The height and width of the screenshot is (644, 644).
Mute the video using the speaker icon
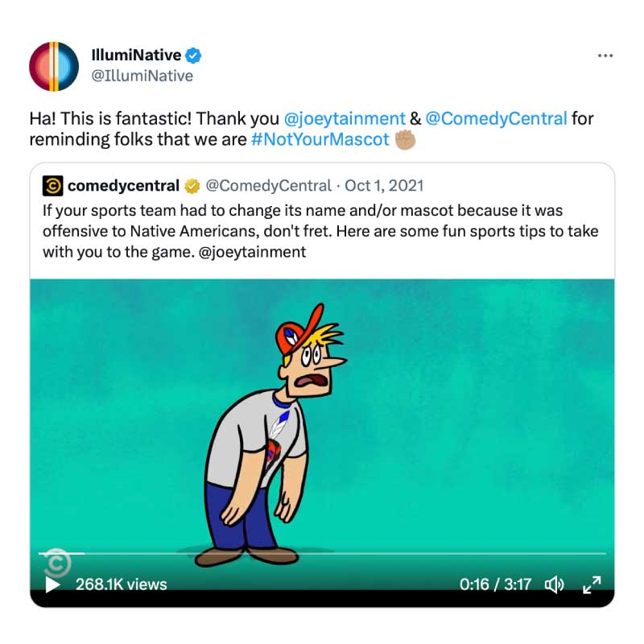point(554,584)
